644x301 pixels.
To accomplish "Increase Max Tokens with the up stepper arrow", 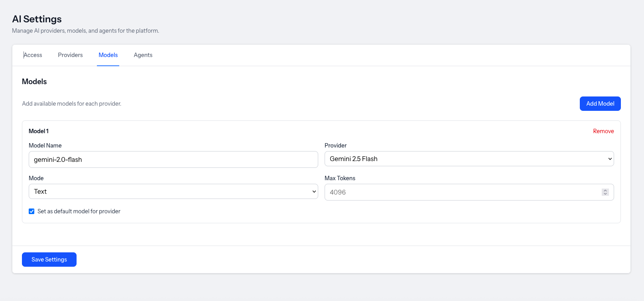I will click(605, 191).
